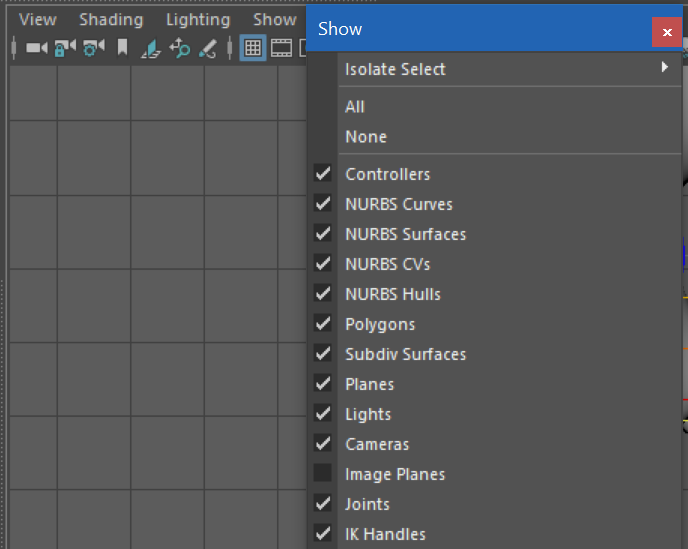Click the Select Camera icon
Viewport: 688px width, 549px height.
pyautogui.click(x=36, y=48)
